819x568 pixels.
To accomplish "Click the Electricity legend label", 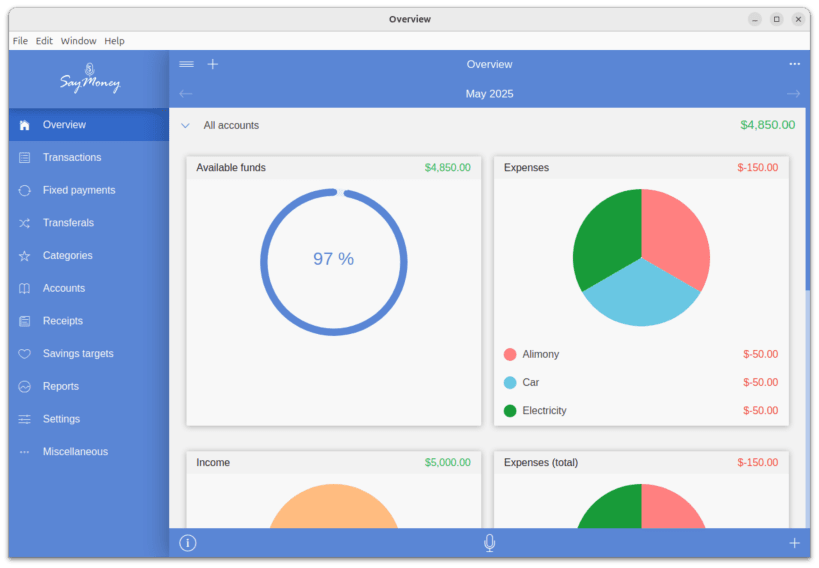I will pos(544,411).
